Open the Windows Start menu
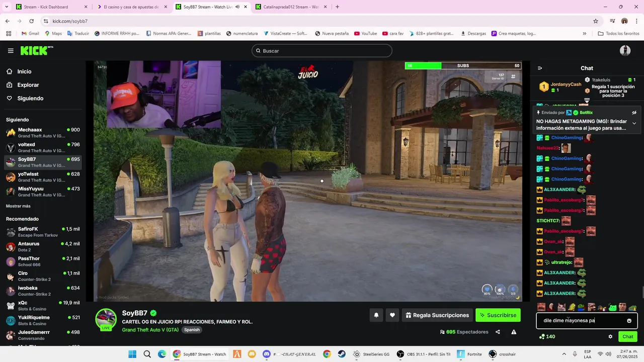 pyautogui.click(x=132, y=354)
